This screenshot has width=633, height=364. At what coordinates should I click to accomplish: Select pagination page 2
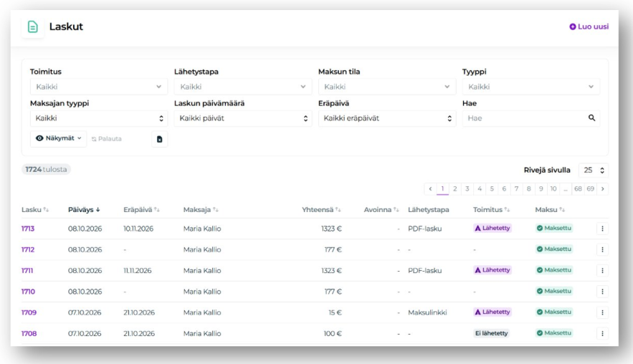455,189
